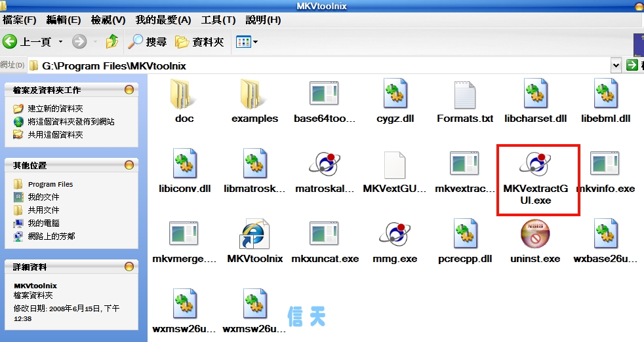Select the MKVtoolnix web shortcut icon

(x=254, y=235)
